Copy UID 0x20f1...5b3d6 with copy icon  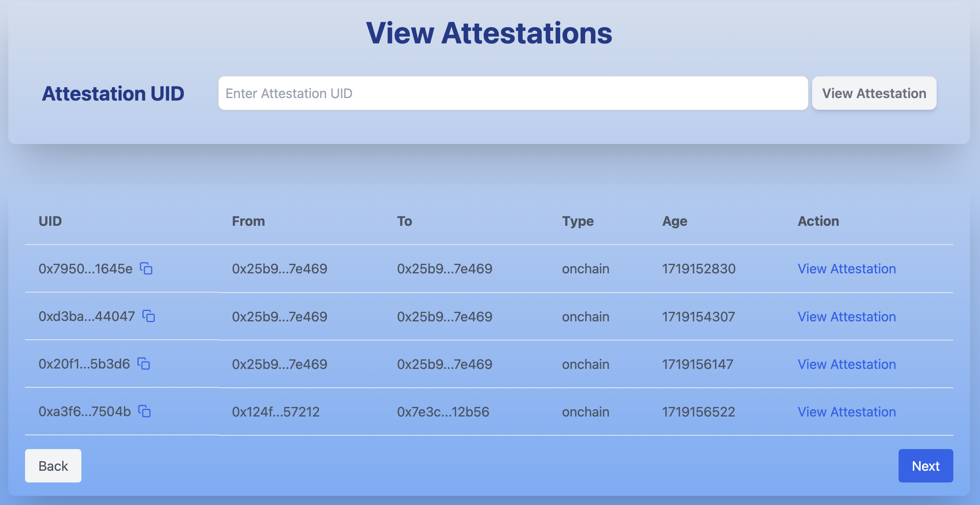pyautogui.click(x=144, y=364)
